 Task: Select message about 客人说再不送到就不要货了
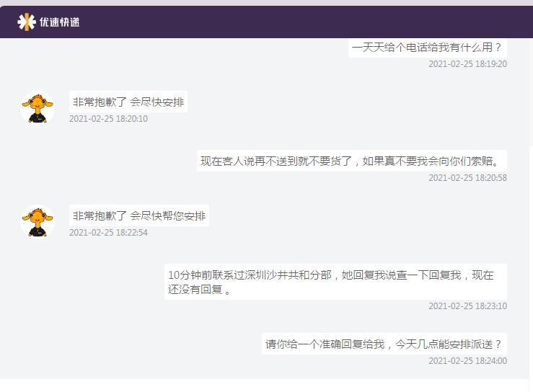pos(352,161)
